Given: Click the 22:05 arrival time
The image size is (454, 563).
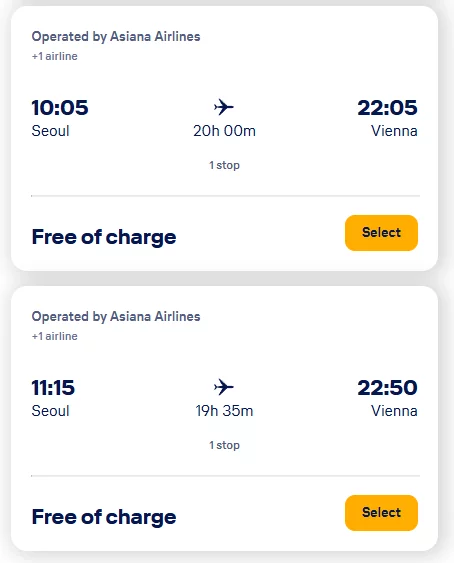Looking at the screenshot, I should click(x=387, y=107).
